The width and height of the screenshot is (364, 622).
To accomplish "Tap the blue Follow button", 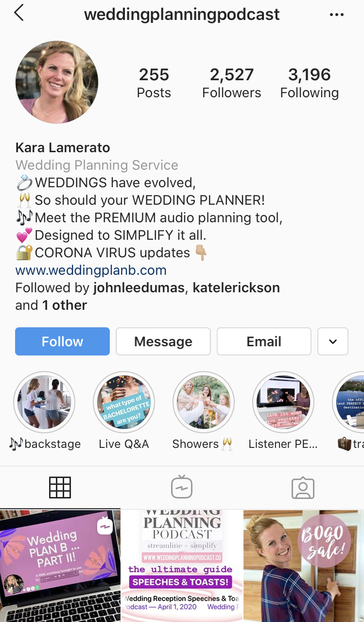I will (x=62, y=341).
